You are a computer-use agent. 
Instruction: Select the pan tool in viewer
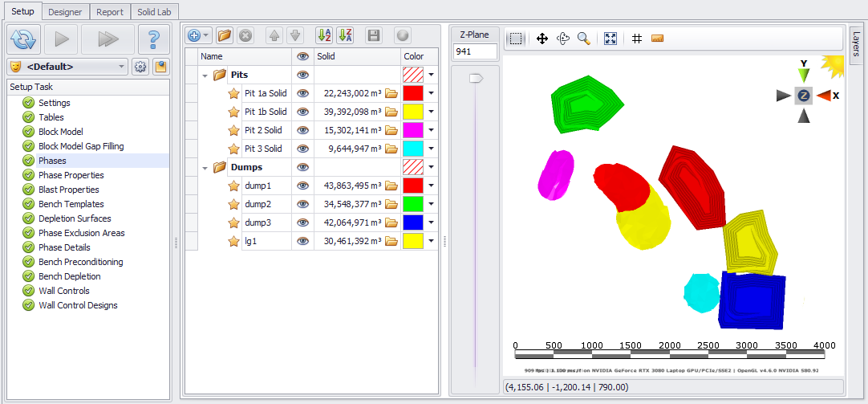(542, 39)
